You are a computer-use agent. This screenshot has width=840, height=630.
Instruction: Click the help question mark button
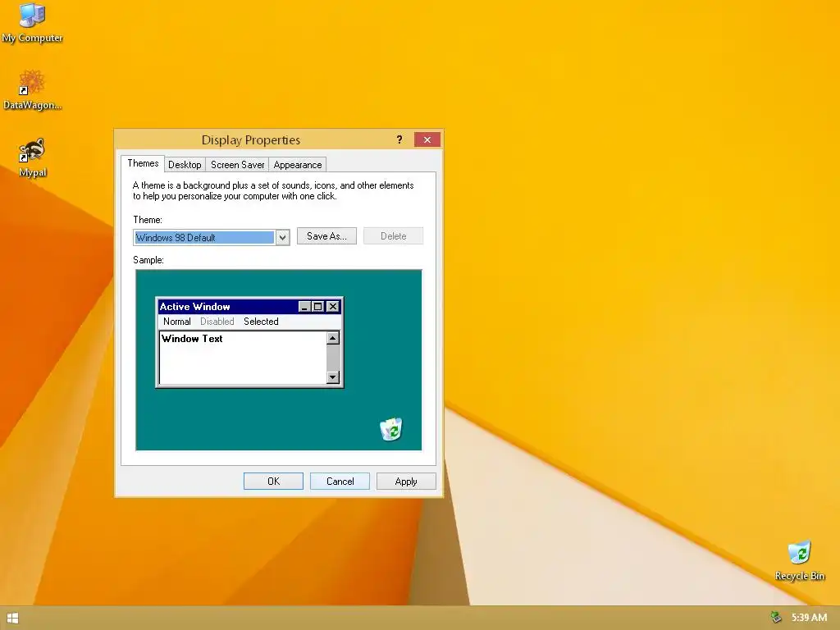coord(399,139)
